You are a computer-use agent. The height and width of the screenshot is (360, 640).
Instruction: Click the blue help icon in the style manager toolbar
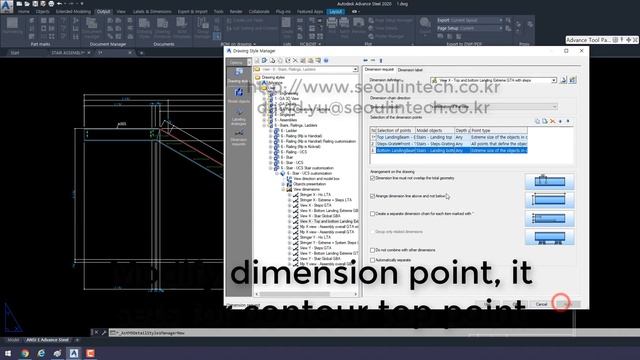click(x=326, y=60)
